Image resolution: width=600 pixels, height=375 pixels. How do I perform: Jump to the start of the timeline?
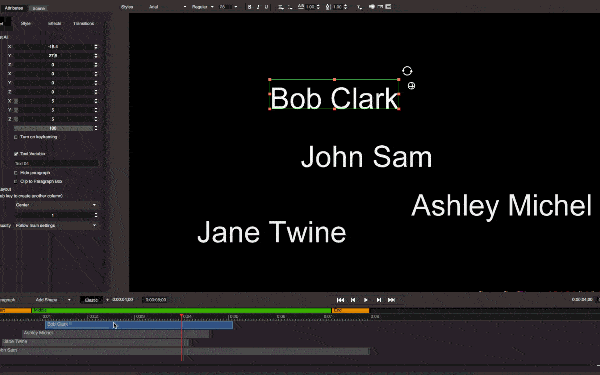tap(340, 300)
